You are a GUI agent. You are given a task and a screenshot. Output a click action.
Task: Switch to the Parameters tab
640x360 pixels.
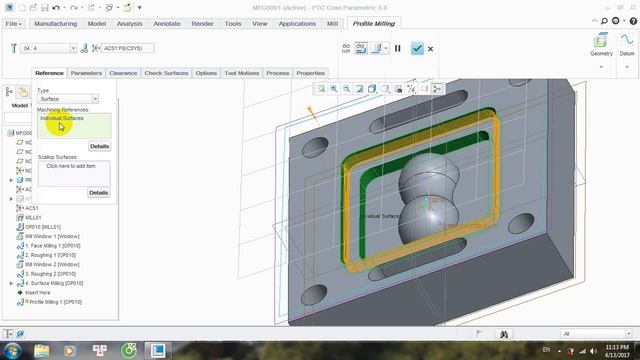coord(86,73)
